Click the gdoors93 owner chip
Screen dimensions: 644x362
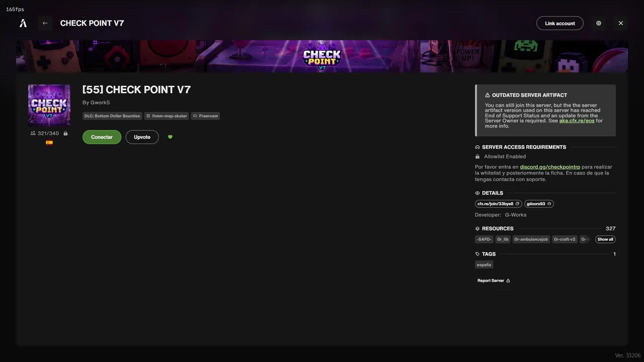539,204
